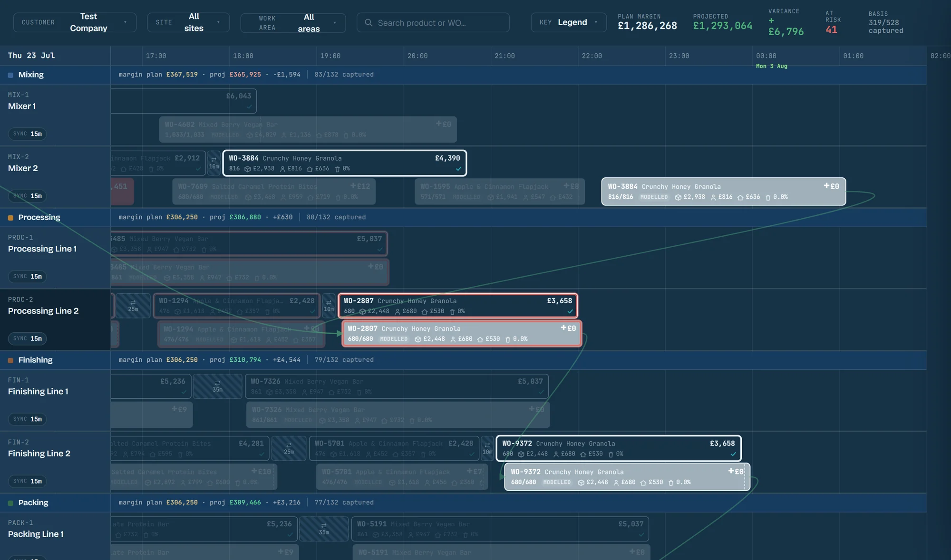Click the blue Mixing color square
This screenshot has height=560, width=951.
point(10,75)
